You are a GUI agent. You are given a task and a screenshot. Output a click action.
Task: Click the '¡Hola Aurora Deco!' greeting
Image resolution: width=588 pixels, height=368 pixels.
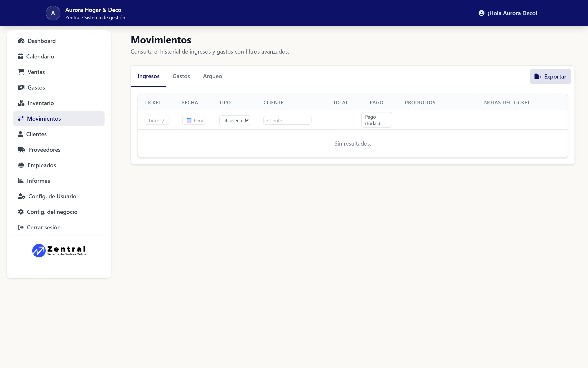pyautogui.click(x=512, y=13)
